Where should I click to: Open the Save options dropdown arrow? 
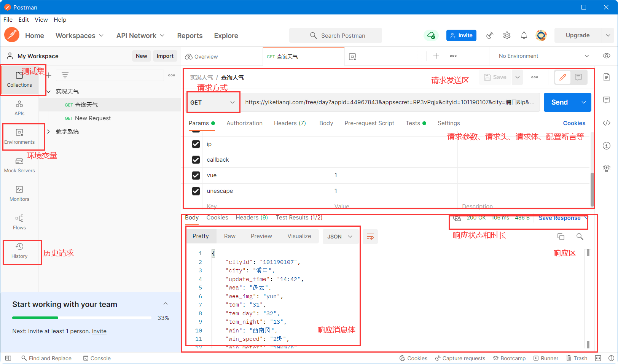coord(518,77)
